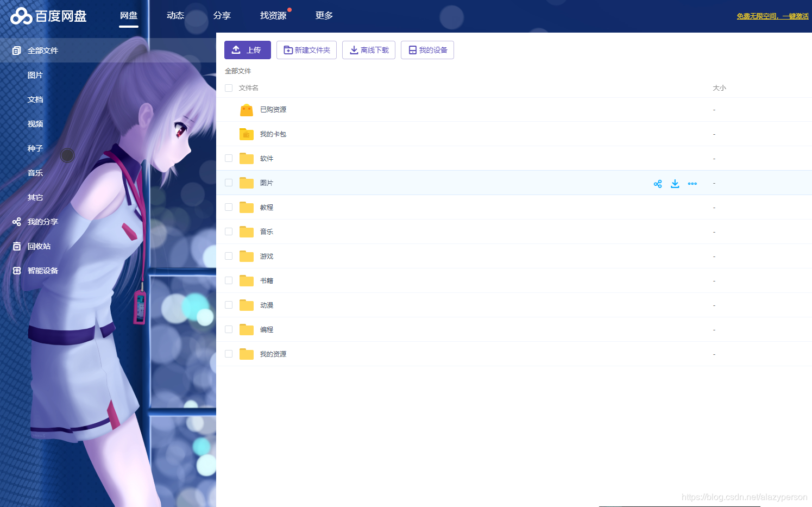
Task: Select 视频 category in the sidebar
Action: 35,124
